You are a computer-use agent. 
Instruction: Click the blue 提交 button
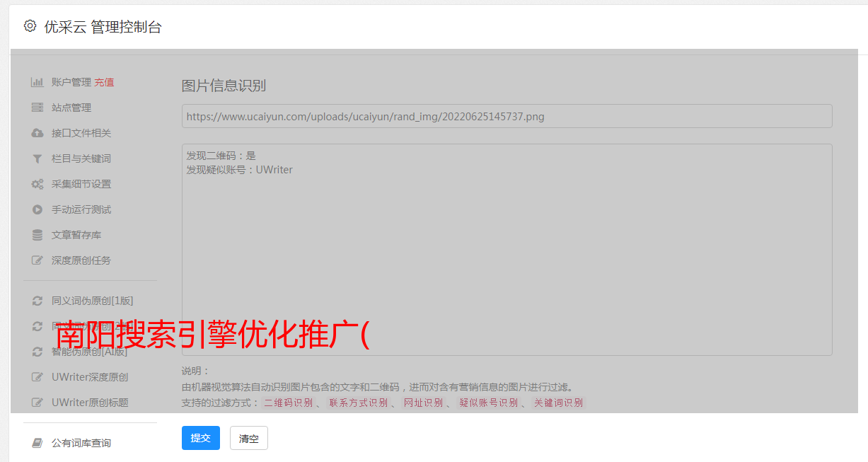pyautogui.click(x=201, y=438)
